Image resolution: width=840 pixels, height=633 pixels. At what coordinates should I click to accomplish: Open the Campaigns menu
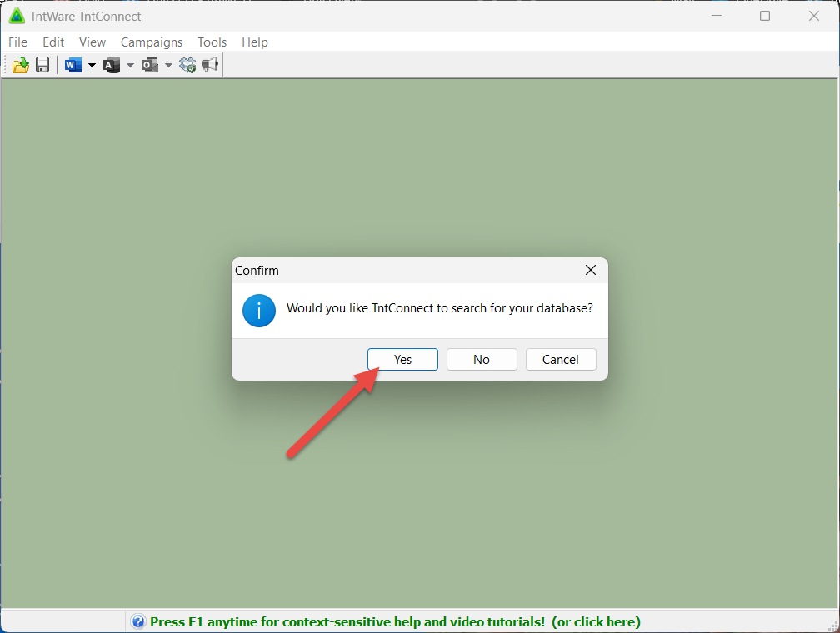pyautogui.click(x=152, y=42)
